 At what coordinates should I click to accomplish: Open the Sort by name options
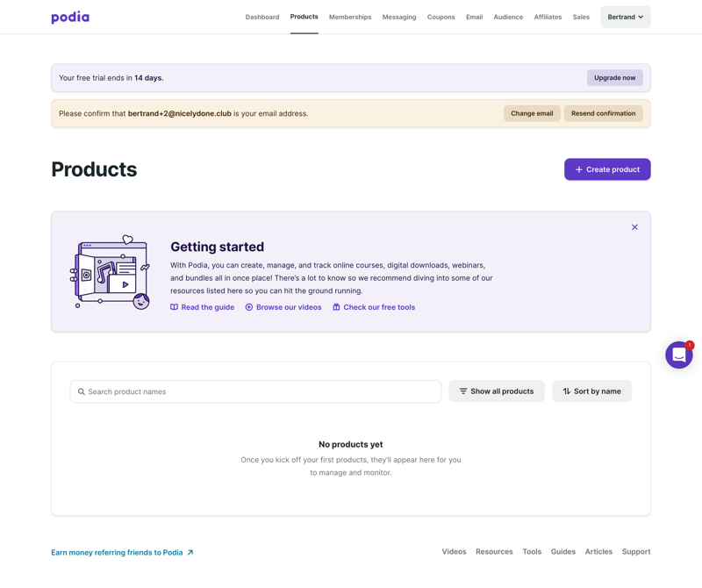[x=591, y=391]
